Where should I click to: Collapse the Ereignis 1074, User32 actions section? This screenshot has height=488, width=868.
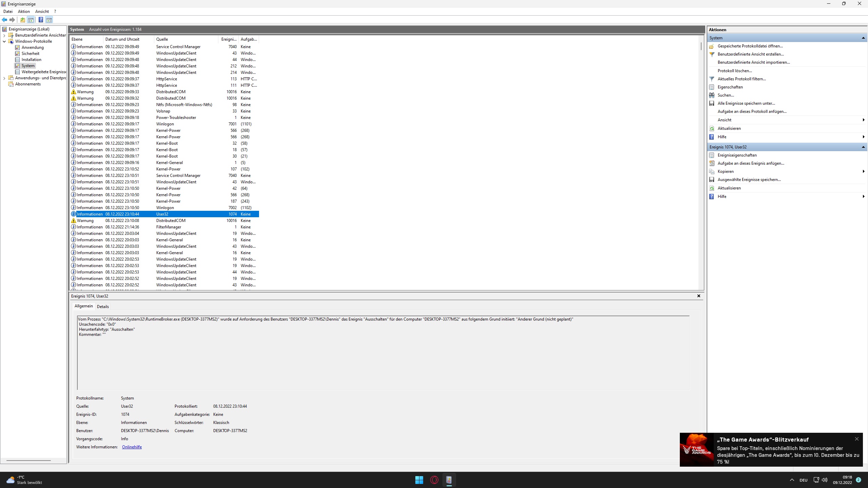click(863, 147)
